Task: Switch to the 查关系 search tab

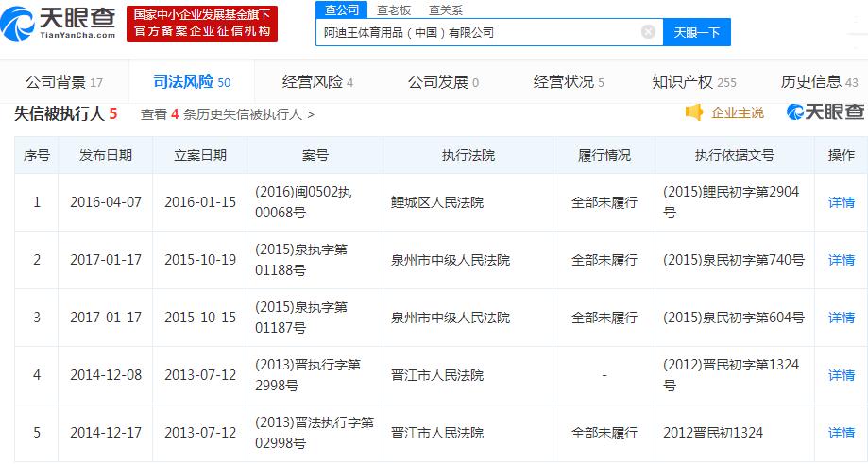Action: click(446, 9)
